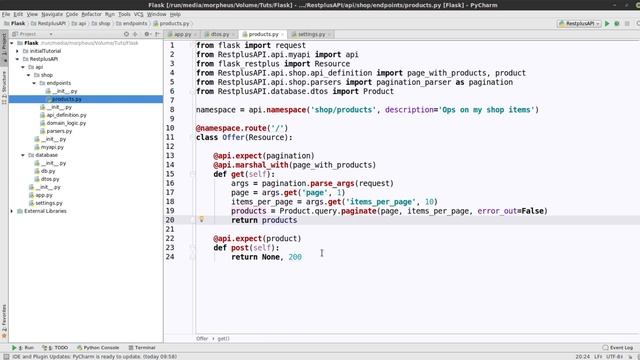This screenshot has height=360, width=640.
Task: Open the Run tool window button
Action: point(22,348)
